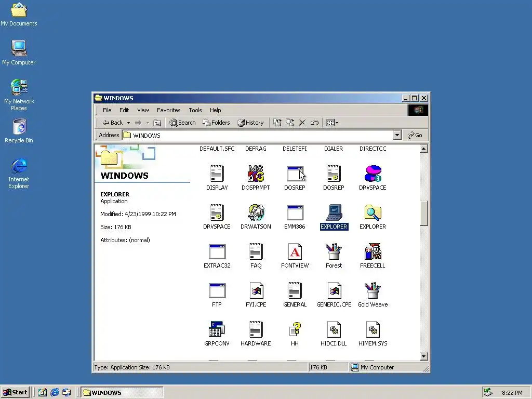Open the Favorites menu
The height and width of the screenshot is (399, 532).
(169, 110)
